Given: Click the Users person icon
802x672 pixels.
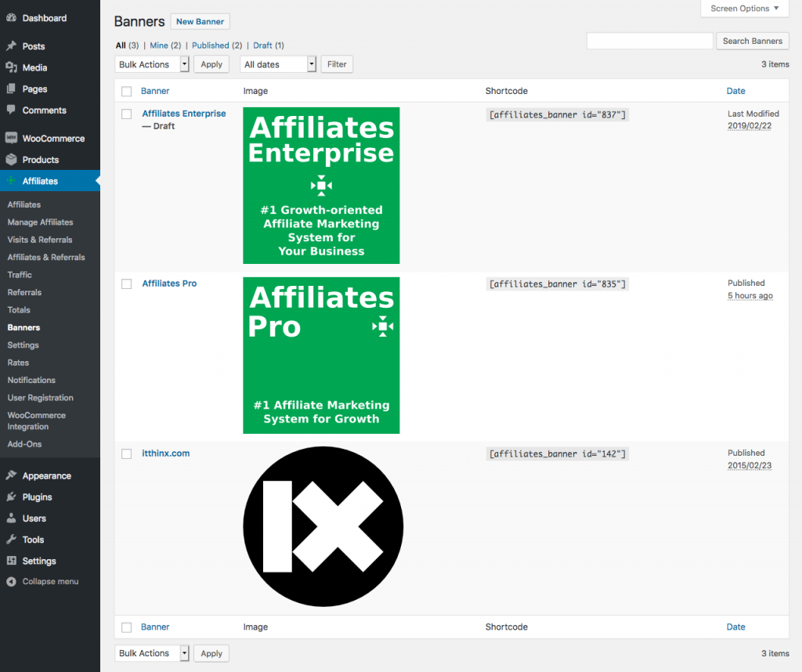Looking at the screenshot, I should [x=11, y=518].
